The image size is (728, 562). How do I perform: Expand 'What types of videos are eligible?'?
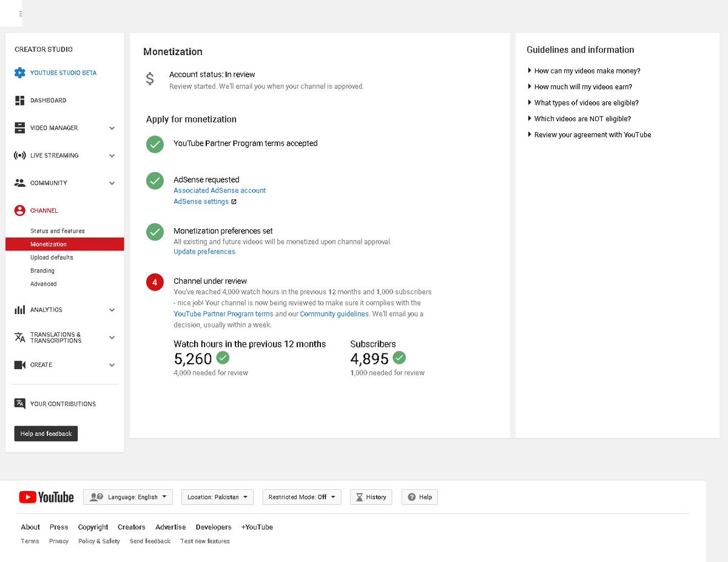point(583,103)
